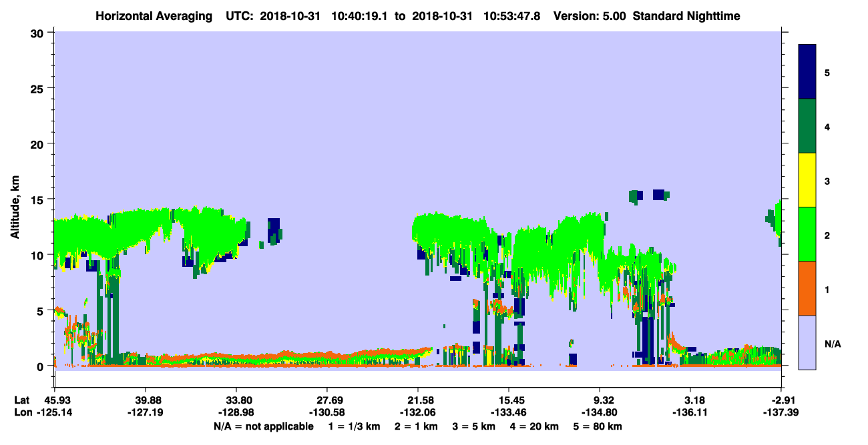Click the '1 = 1/3 km' legend note

[354, 426]
